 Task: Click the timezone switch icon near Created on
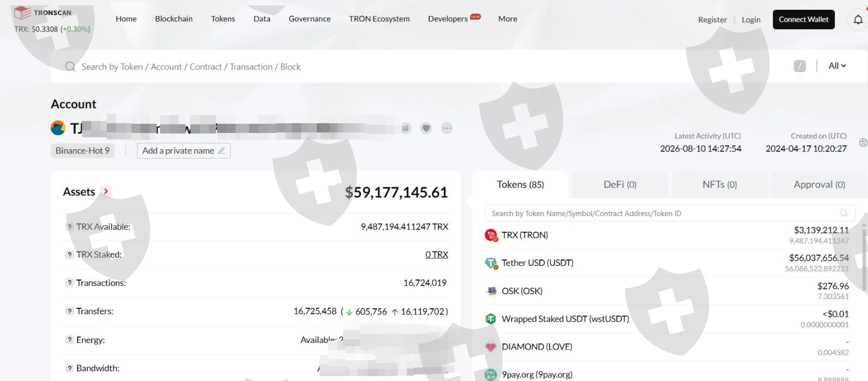coord(863,143)
